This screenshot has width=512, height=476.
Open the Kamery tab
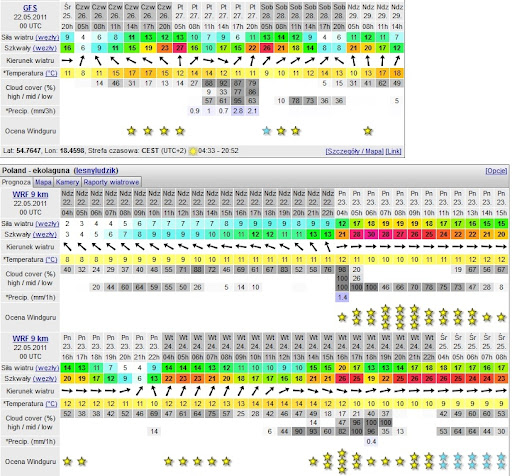point(67,182)
